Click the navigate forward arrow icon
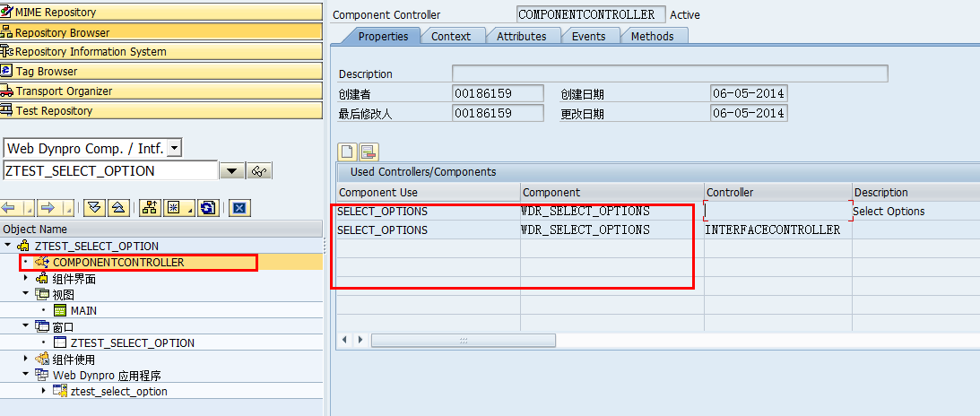The width and height of the screenshot is (980, 416). [49, 208]
